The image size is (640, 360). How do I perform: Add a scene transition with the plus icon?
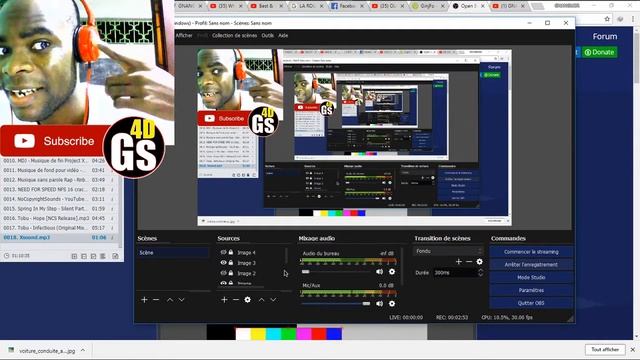point(459,262)
